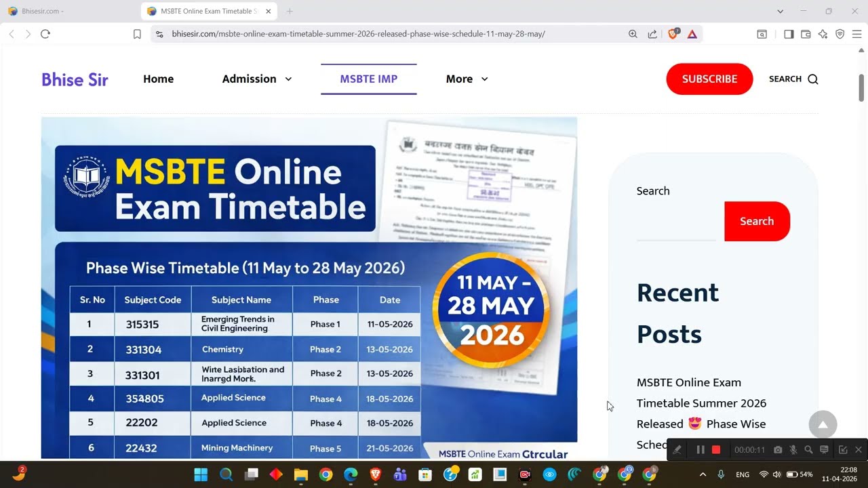Viewport: 868px width, 488px height.
Task: Click the sidebar Search text field
Action: 676,222
